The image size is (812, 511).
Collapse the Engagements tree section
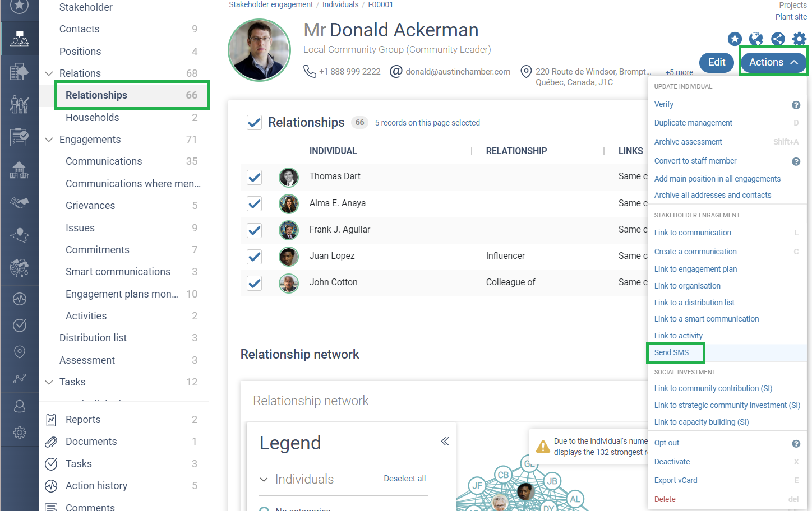click(x=49, y=140)
